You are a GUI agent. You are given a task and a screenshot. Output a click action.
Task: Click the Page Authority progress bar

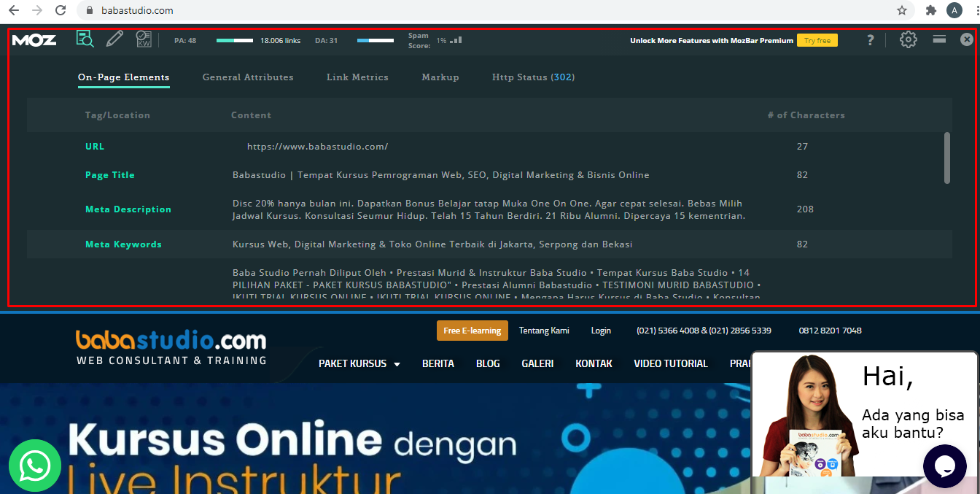(235, 41)
